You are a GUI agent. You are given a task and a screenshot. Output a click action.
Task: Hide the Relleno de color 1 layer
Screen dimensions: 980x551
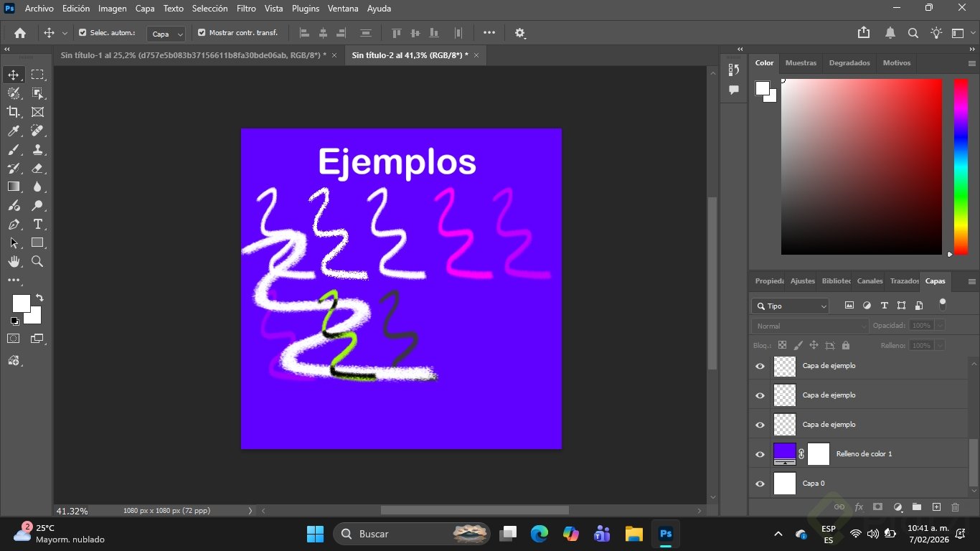(760, 454)
